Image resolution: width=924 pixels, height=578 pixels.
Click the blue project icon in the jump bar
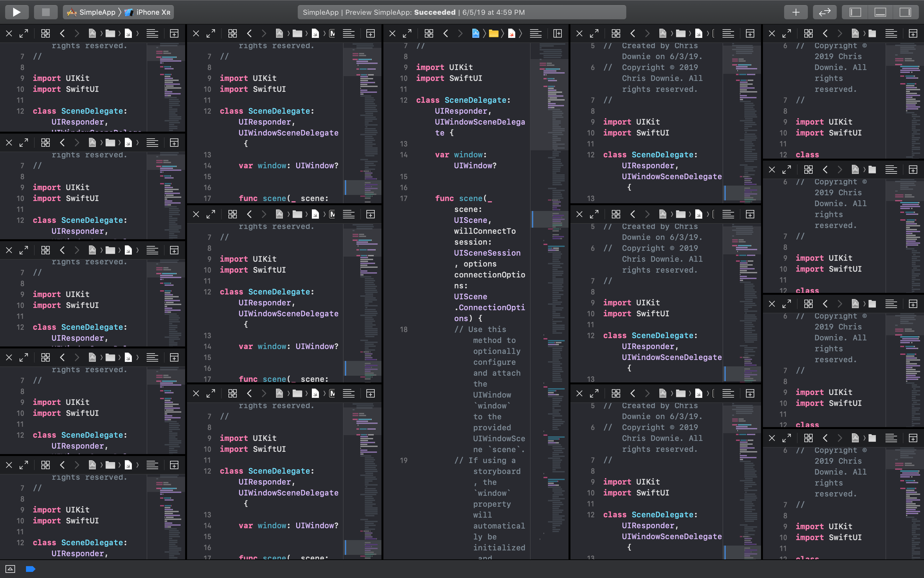[x=476, y=34]
